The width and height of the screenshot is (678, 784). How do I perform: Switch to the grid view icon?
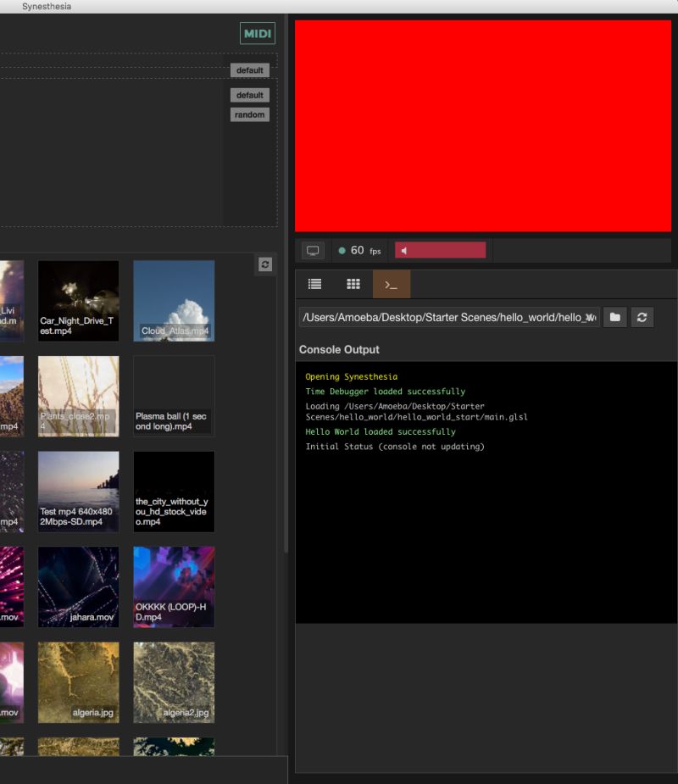[x=353, y=283]
